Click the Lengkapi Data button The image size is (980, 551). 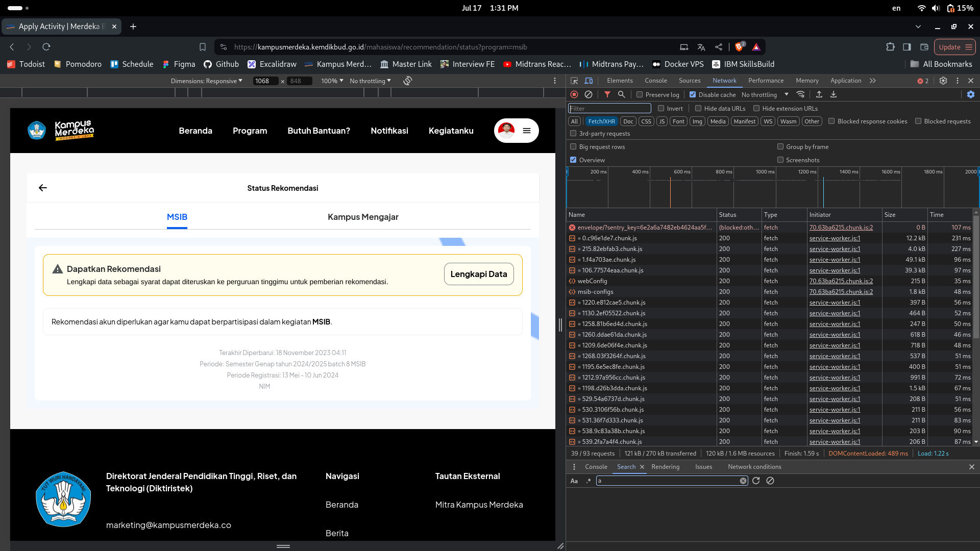coord(479,274)
